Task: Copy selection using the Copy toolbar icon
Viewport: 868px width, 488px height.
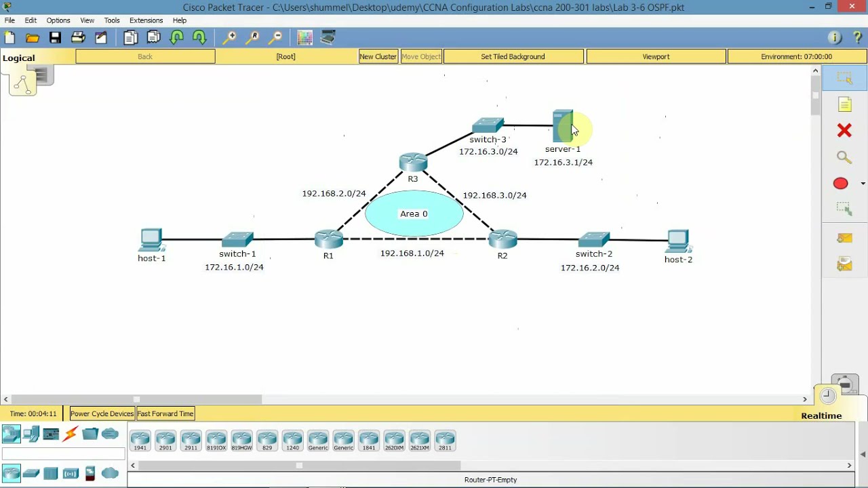Action: point(131,38)
